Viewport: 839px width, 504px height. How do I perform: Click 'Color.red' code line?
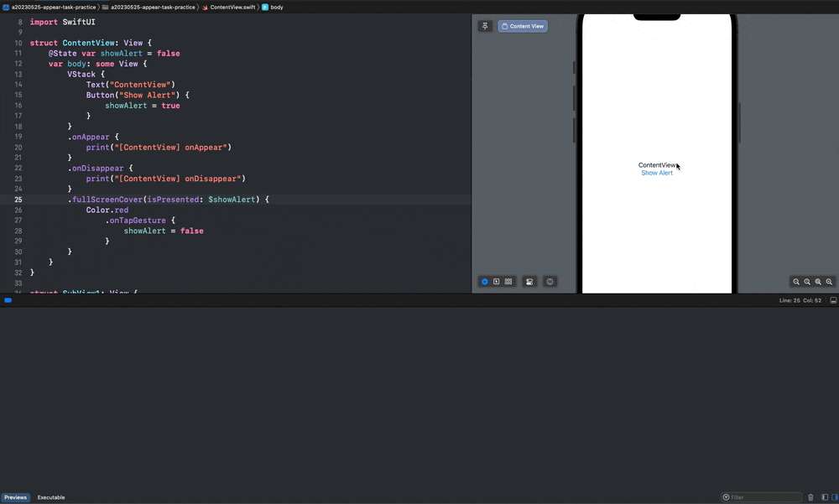(107, 210)
